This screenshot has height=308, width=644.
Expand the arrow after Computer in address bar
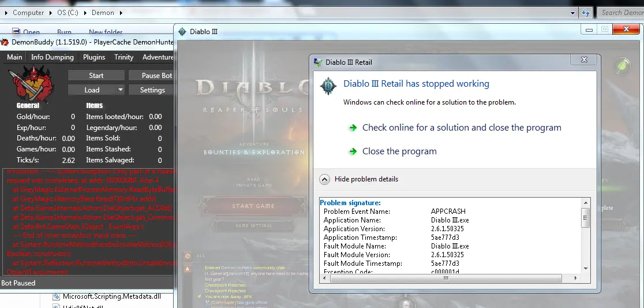coord(51,13)
